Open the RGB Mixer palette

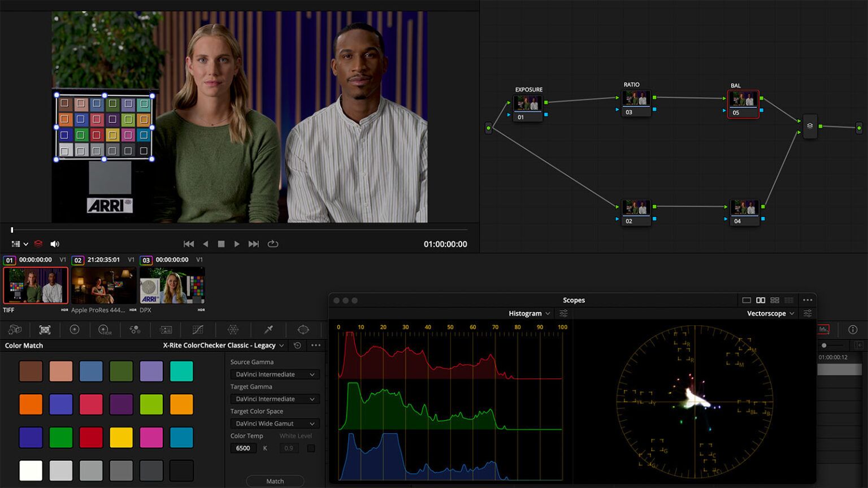point(134,330)
